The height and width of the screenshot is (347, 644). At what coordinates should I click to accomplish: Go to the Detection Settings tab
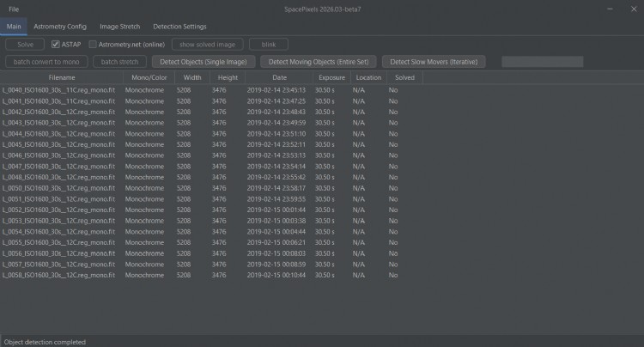tap(179, 27)
